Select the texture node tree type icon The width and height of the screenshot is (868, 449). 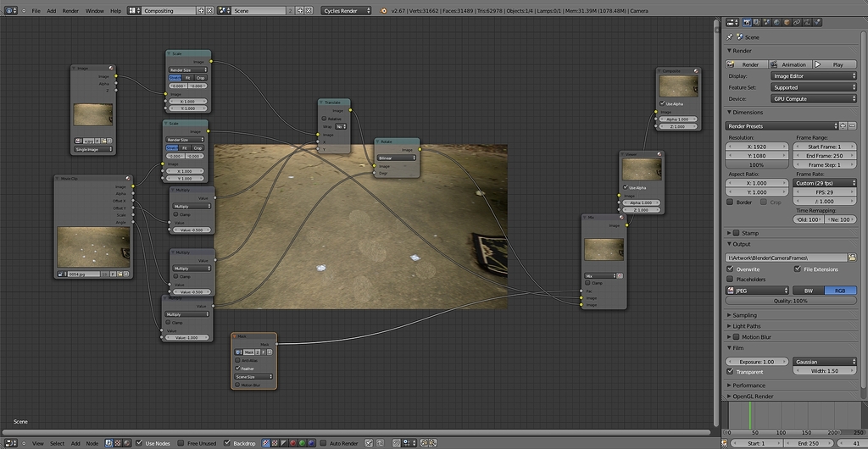pyautogui.click(x=118, y=443)
